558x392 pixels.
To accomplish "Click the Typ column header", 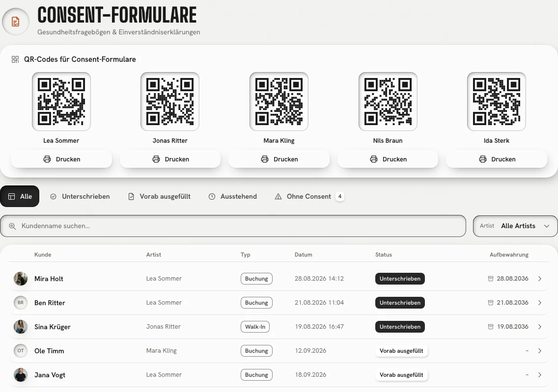I will point(246,255).
